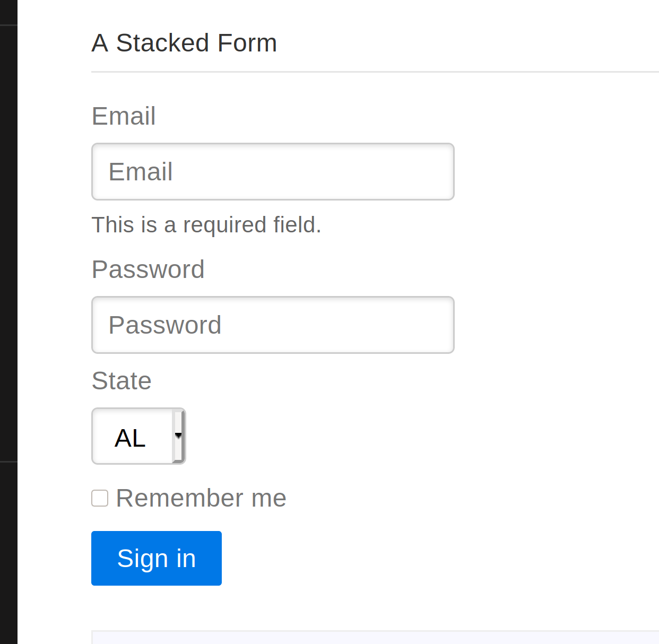Screen dimensions: 659x644
Task: Click the small arrow on State select
Action: point(178,436)
